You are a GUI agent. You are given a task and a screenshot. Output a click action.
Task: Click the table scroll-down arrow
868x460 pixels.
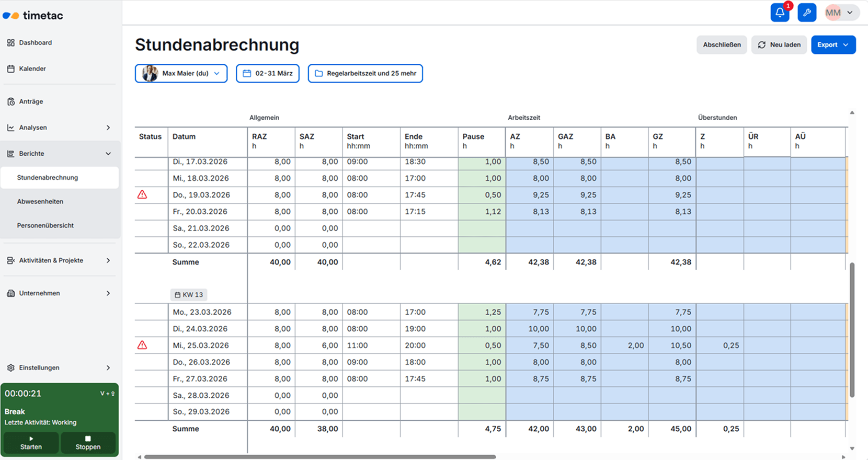852,448
